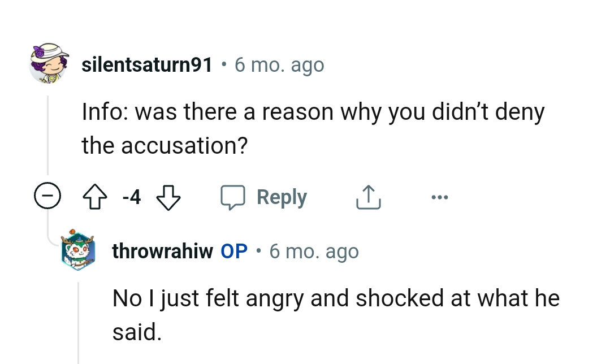Image resolution: width=610 pixels, height=364 pixels.
Task: Open the comment overflow menu via three dots
Action: tap(440, 197)
